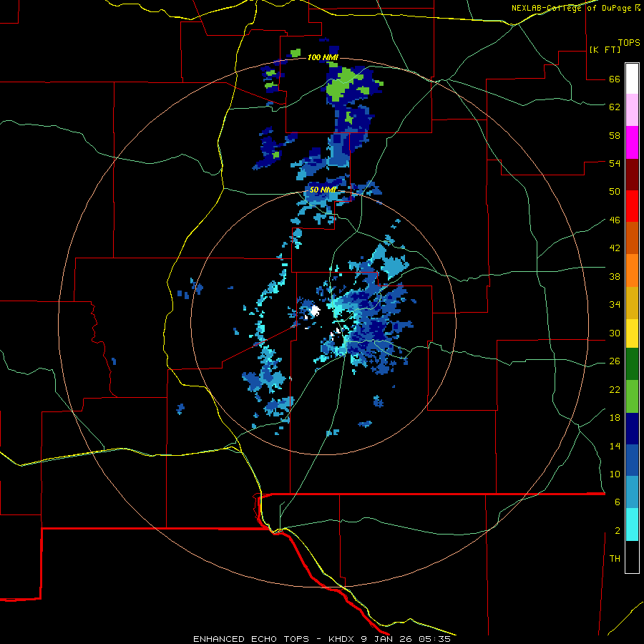Click the TOPS legend title
Screen dimensions: 644x644
[x=629, y=42]
